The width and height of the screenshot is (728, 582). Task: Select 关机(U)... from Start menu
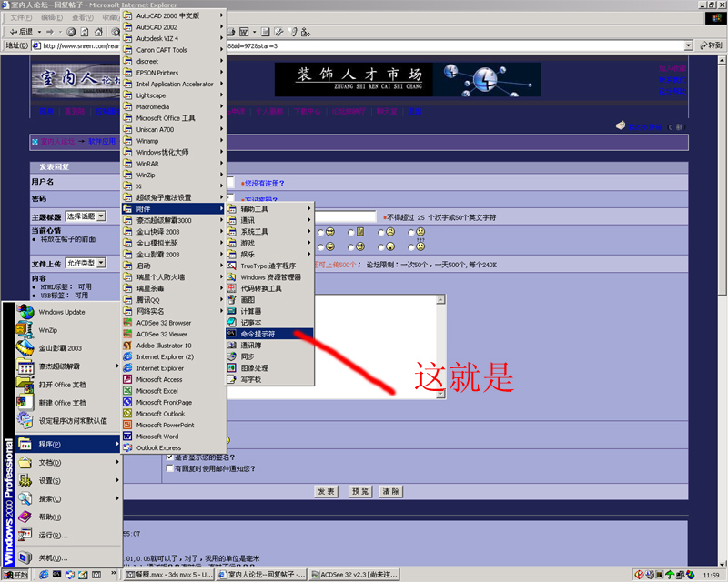(x=68, y=557)
